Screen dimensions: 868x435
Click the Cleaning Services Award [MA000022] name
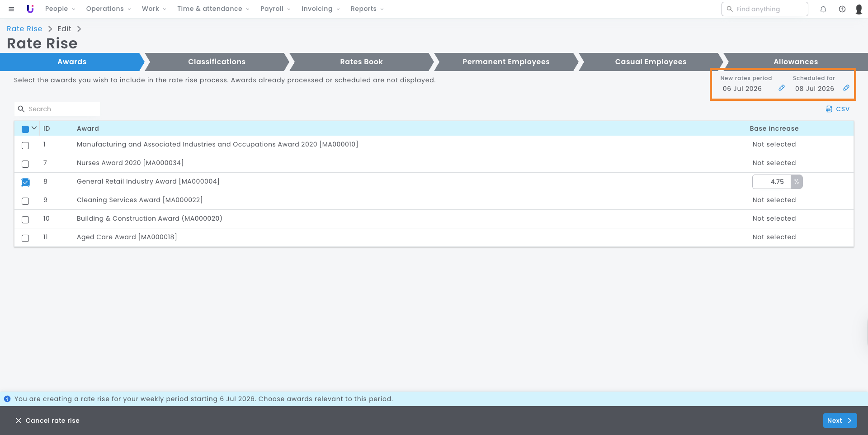(x=140, y=200)
